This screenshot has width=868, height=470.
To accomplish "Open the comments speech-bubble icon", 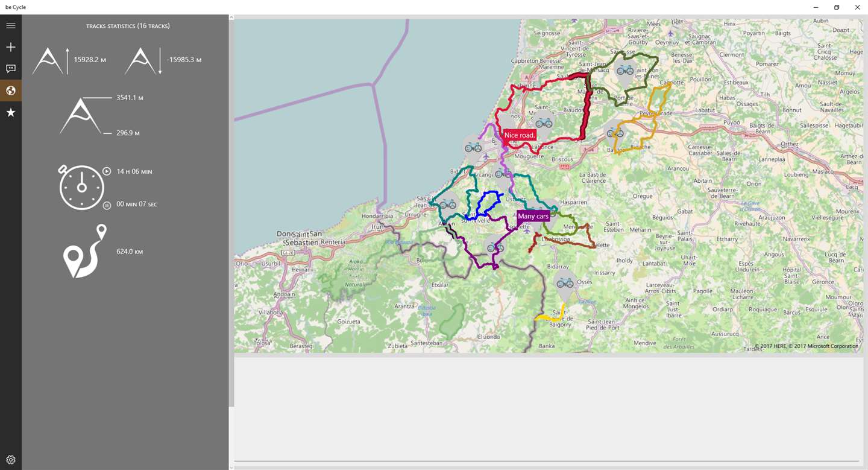I will click(x=10, y=69).
